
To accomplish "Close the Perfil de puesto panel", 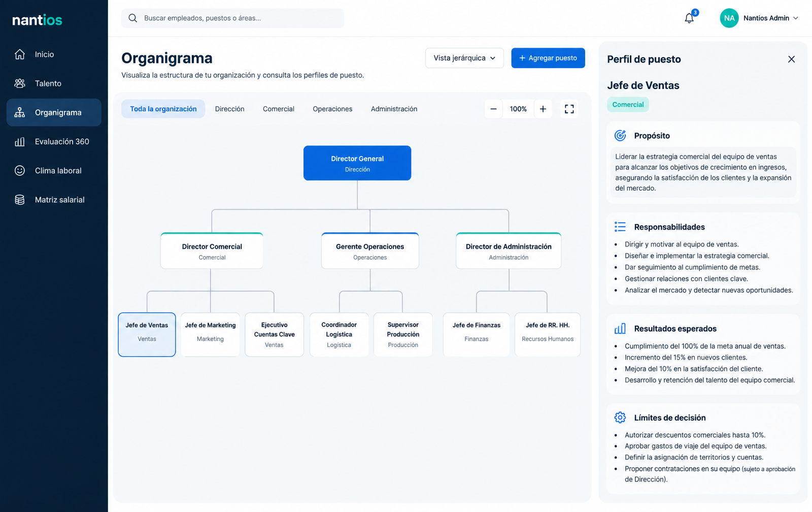I will coord(791,59).
